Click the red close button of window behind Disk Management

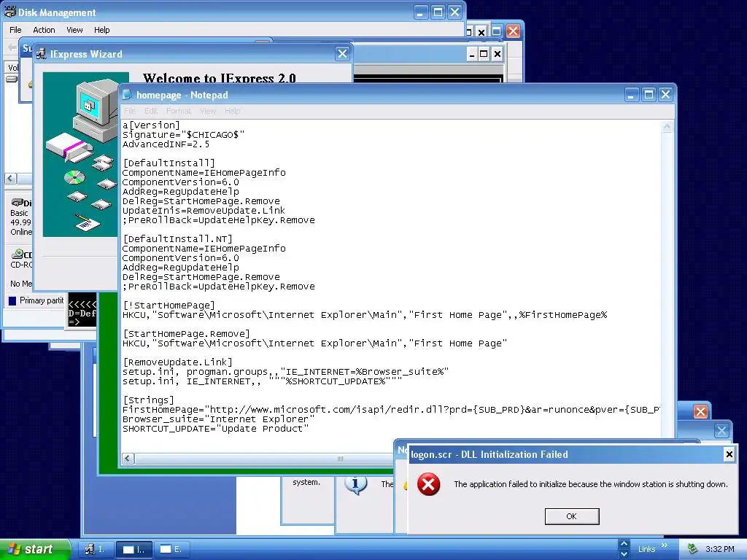[513, 31]
